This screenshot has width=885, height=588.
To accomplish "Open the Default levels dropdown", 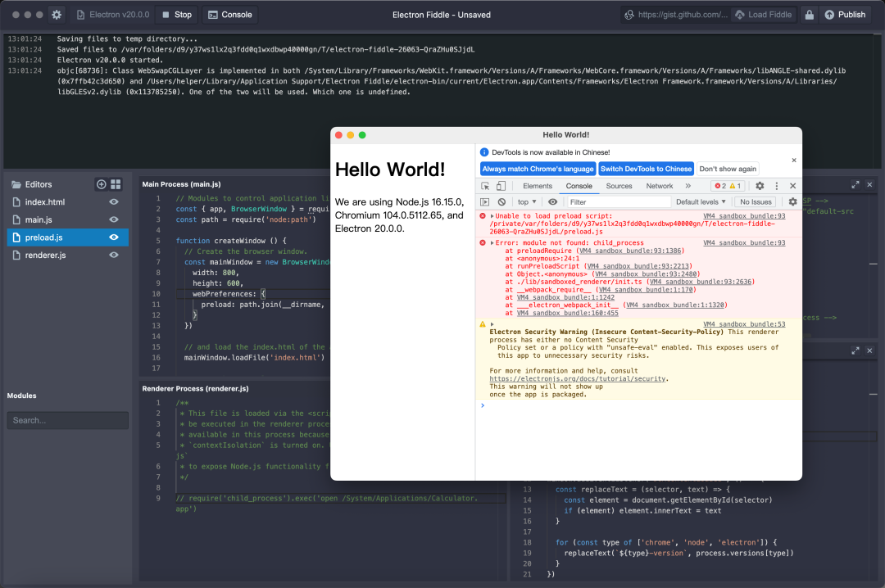I will (701, 201).
